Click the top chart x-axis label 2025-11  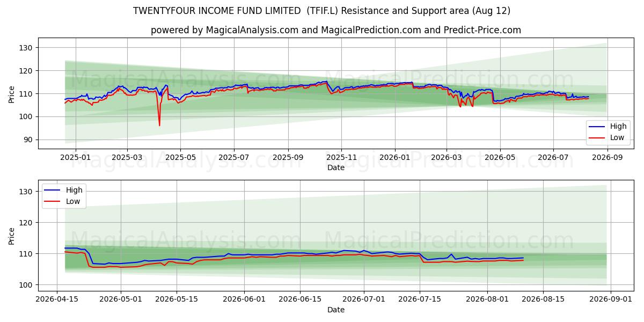[x=342, y=158]
